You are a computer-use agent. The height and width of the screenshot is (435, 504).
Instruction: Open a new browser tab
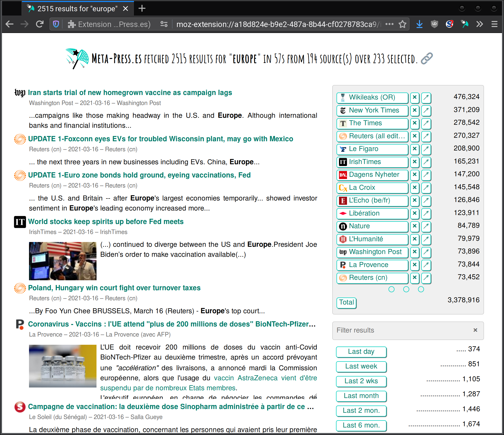[142, 8]
